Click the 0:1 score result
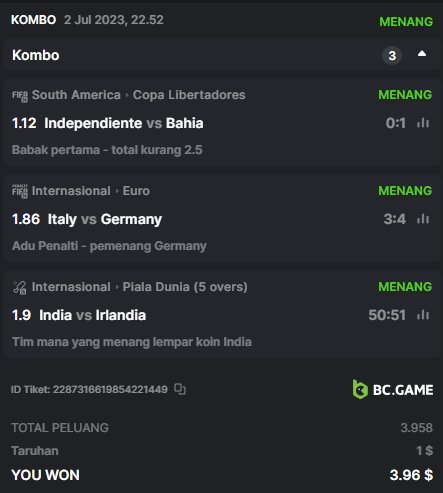The height and width of the screenshot is (493, 443). coord(396,123)
